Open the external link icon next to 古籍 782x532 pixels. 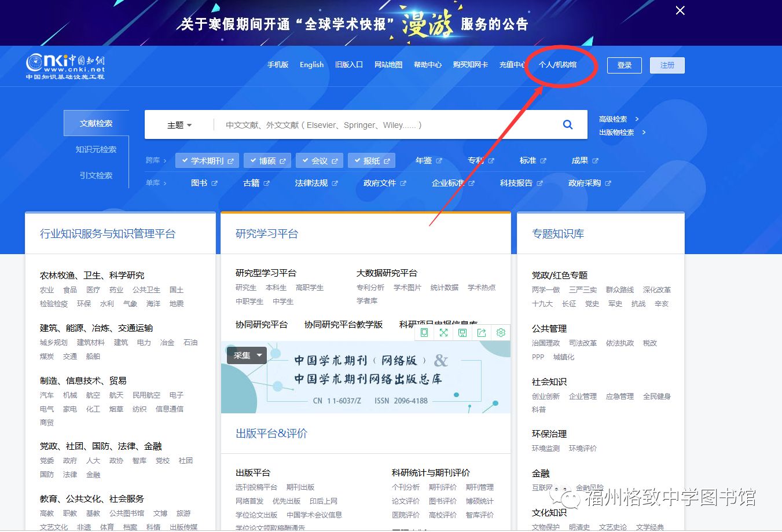266,183
